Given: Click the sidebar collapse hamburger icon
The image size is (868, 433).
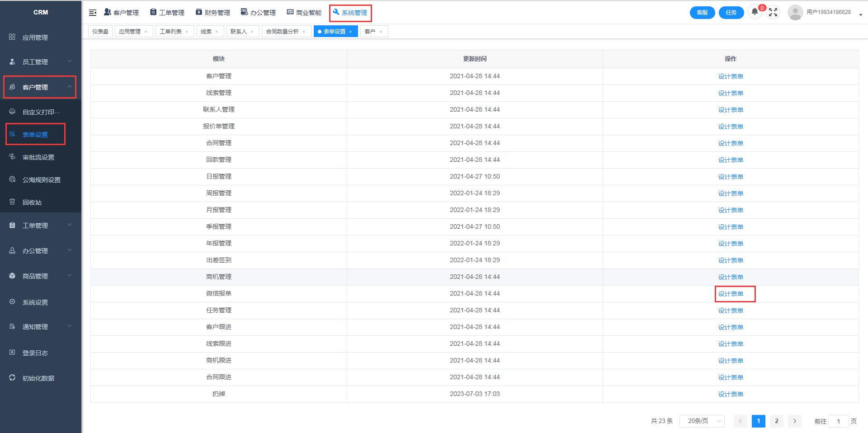Looking at the screenshot, I should 93,13.
